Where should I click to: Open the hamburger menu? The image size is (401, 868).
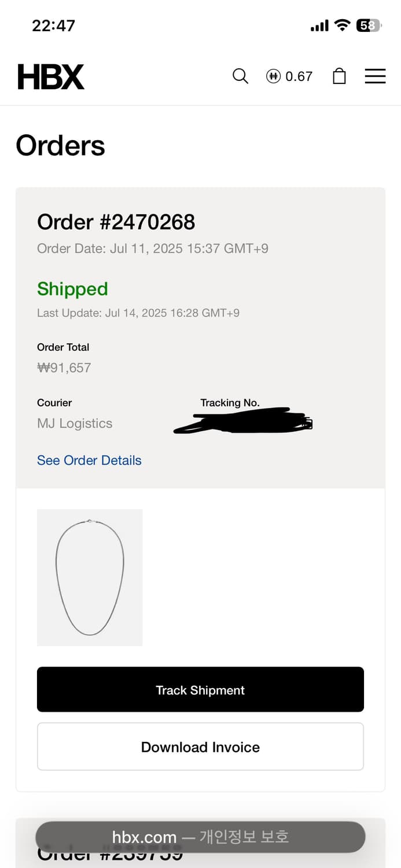click(x=375, y=76)
